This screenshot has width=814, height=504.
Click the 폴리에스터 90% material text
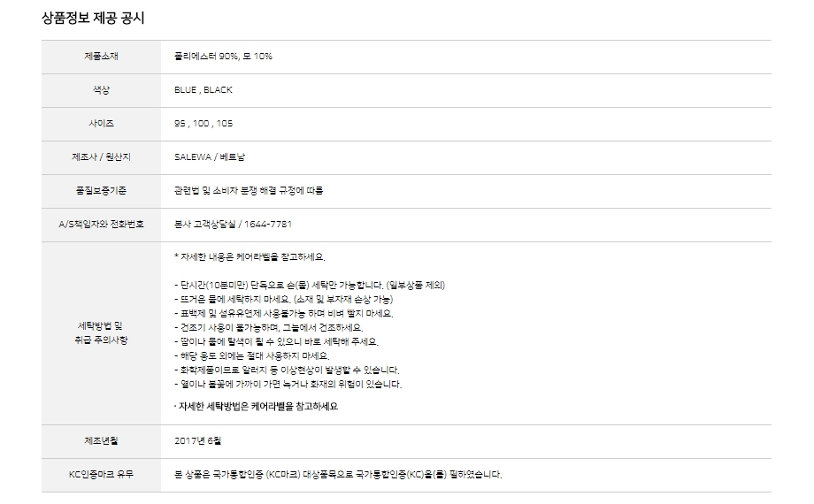click(x=223, y=57)
